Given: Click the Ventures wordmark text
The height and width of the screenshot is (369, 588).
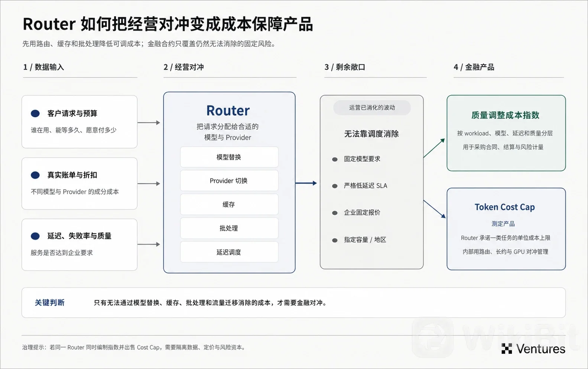Looking at the screenshot, I should click(x=541, y=349).
